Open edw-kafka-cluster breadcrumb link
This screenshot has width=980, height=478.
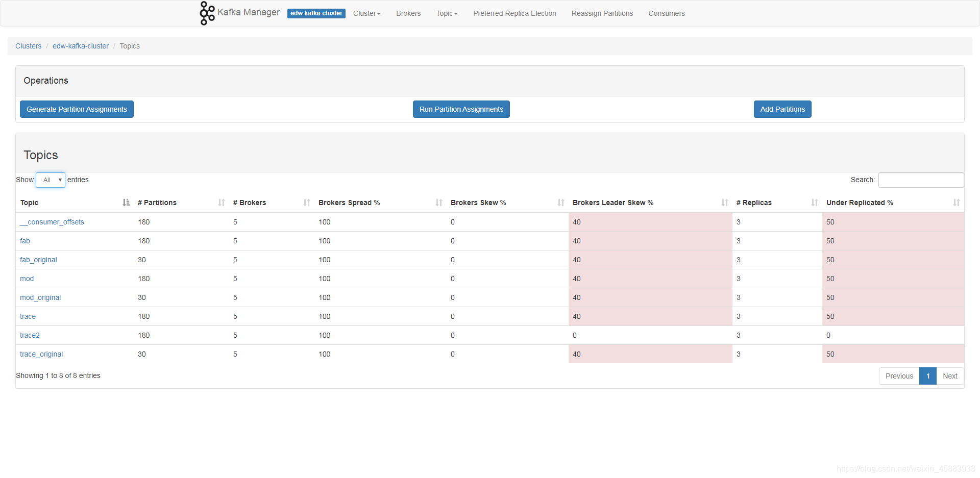[81, 46]
